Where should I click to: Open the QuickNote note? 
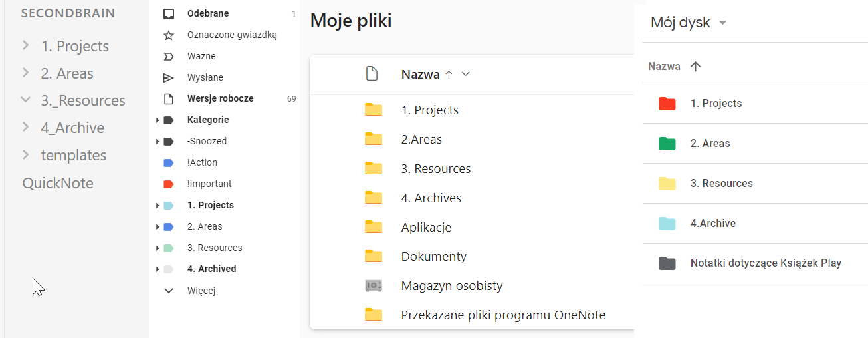point(58,183)
